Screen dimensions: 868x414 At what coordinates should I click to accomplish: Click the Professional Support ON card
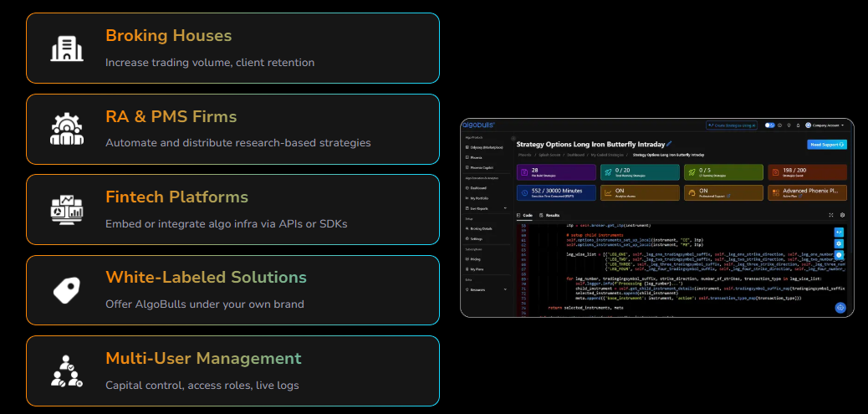coord(723,192)
